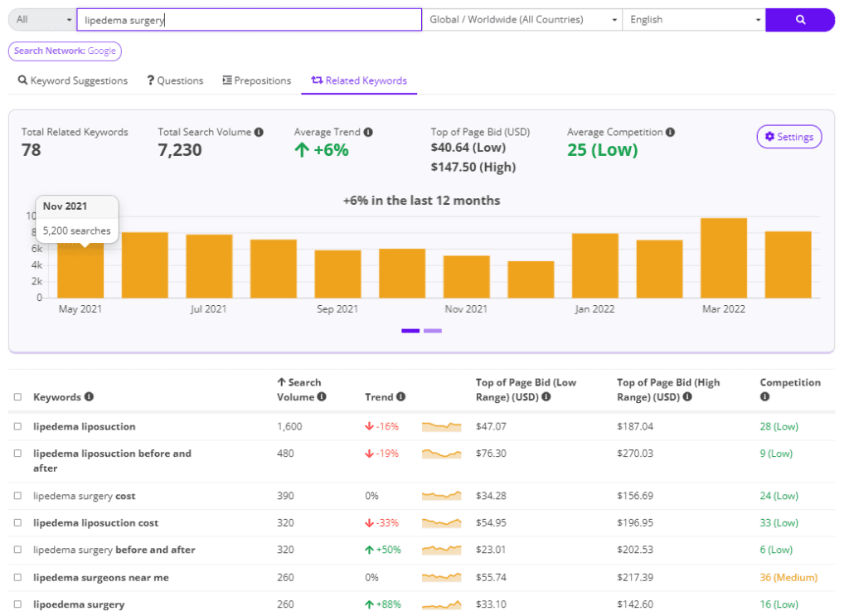Image resolution: width=849 pixels, height=616 pixels.
Task: Select the second pagination dot below the chart
Action: click(x=432, y=331)
